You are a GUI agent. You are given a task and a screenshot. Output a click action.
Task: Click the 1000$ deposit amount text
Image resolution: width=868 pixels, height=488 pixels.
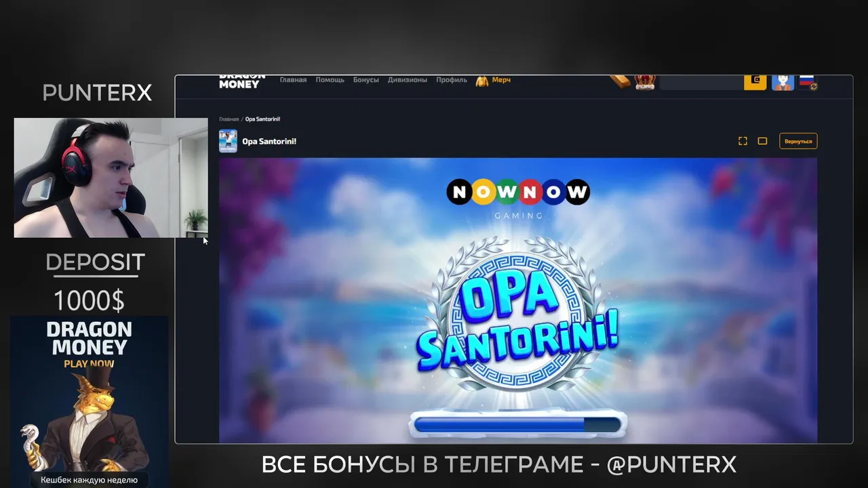point(89,300)
